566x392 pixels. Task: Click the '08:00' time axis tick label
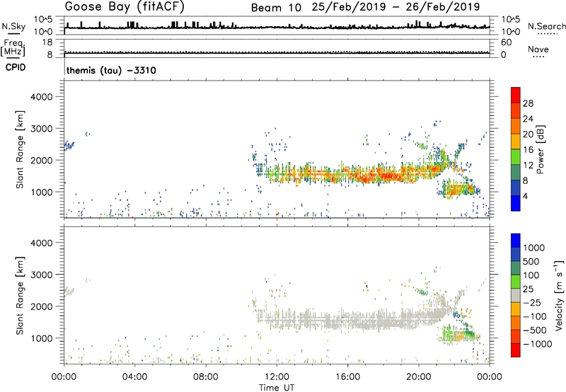pyautogui.click(x=206, y=377)
